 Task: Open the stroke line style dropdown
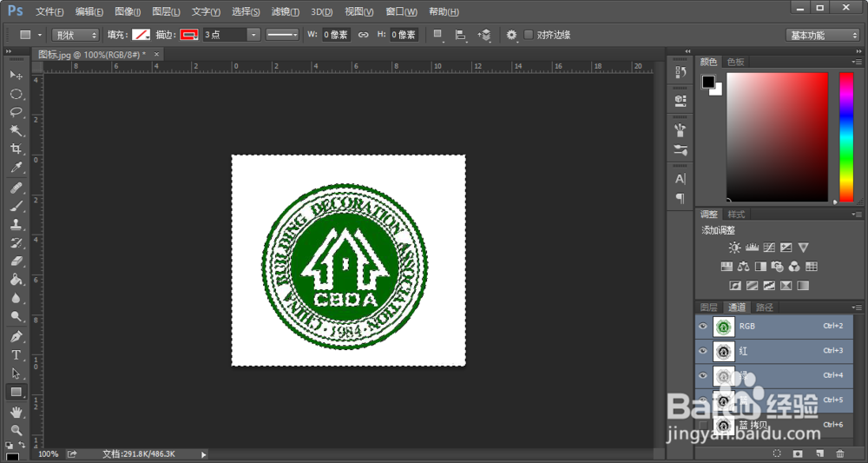click(282, 35)
